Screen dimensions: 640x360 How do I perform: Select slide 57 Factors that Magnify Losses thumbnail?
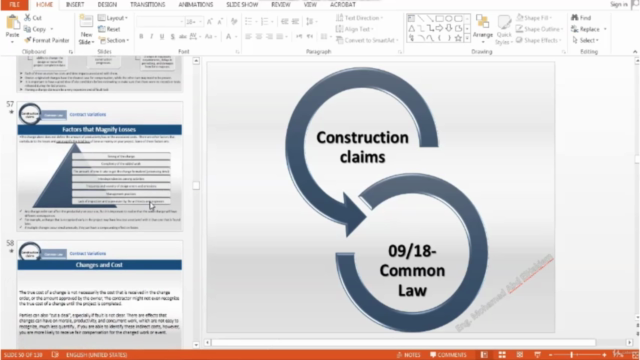coord(100,167)
